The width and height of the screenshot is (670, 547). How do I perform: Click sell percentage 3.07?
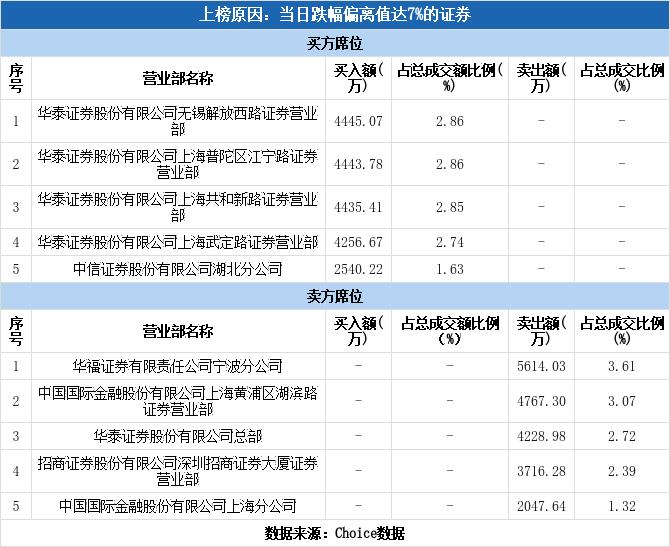click(622, 401)
